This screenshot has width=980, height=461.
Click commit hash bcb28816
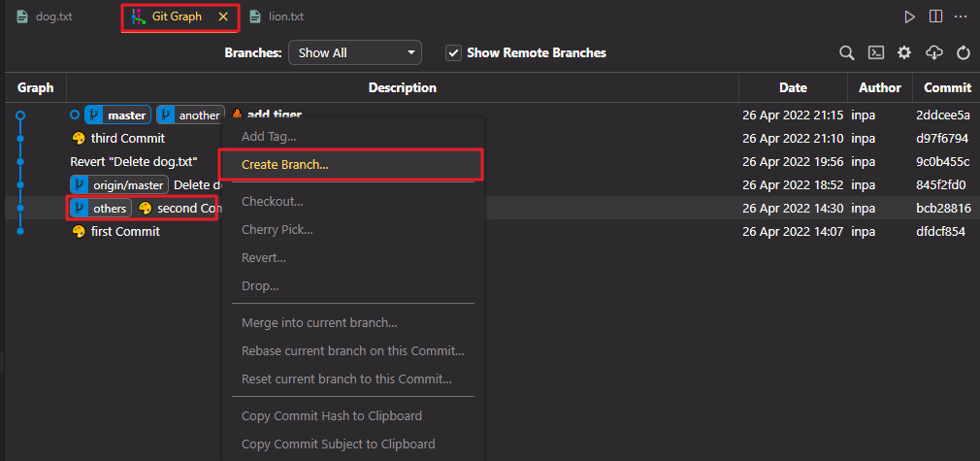(944, 209)
